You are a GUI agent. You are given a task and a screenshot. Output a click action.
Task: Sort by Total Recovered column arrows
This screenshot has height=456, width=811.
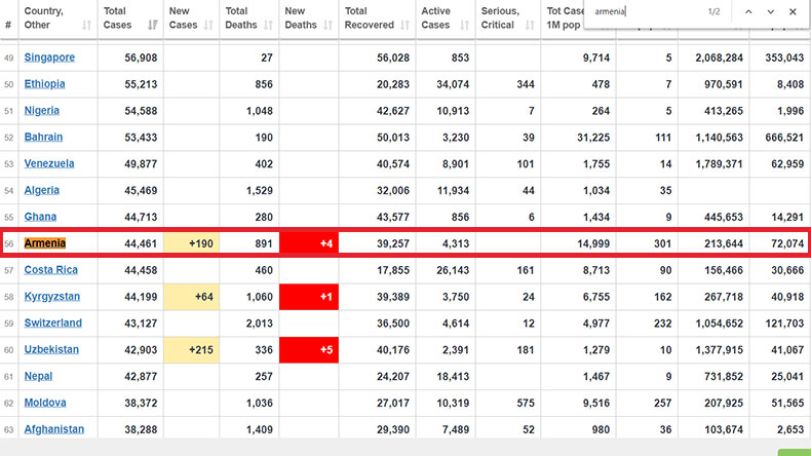click(405, 25)
